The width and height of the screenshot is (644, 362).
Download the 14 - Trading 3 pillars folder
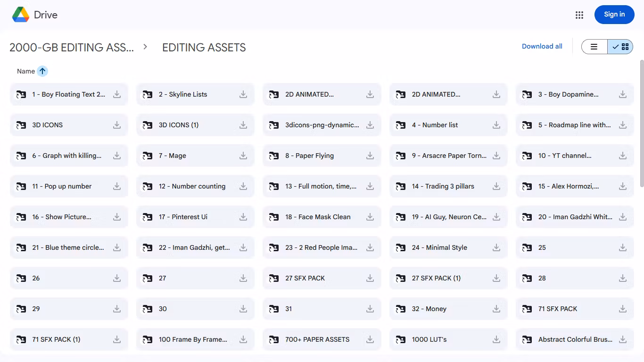click(496, 186)
